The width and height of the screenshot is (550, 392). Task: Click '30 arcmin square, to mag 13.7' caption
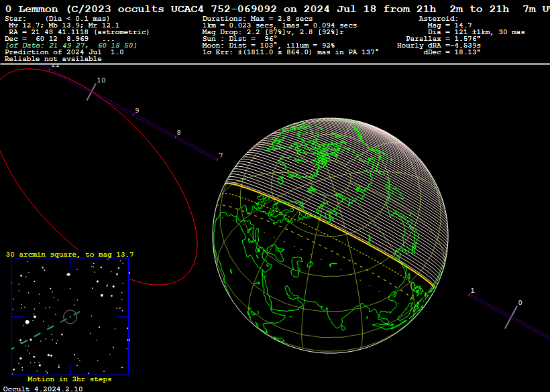click(70, 255)
